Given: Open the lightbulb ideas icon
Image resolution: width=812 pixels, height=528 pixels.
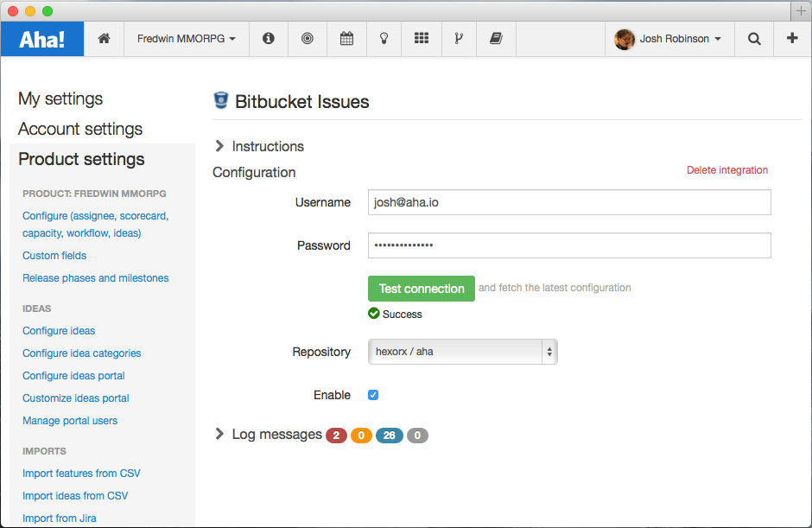Looking at the screenshot, I should coord(384,38).
